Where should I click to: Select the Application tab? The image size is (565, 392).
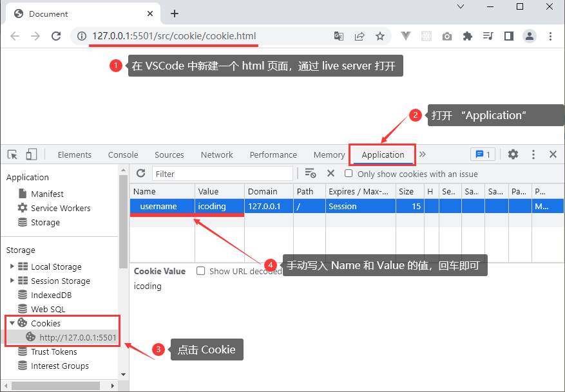pos(383,154)
